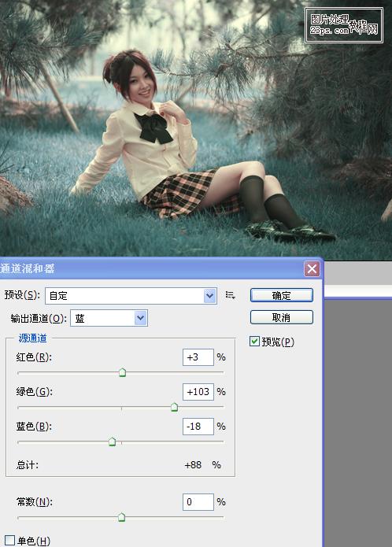Click the 绿色 value field showing +103
392x547 pixels.
coord(198,392)
